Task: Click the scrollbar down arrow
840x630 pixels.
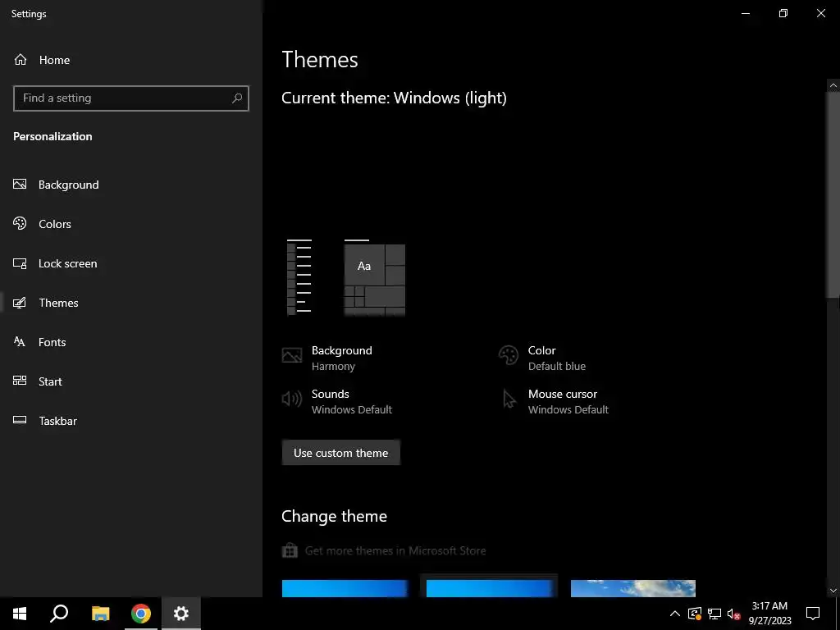Action: (x=833, y=591)
